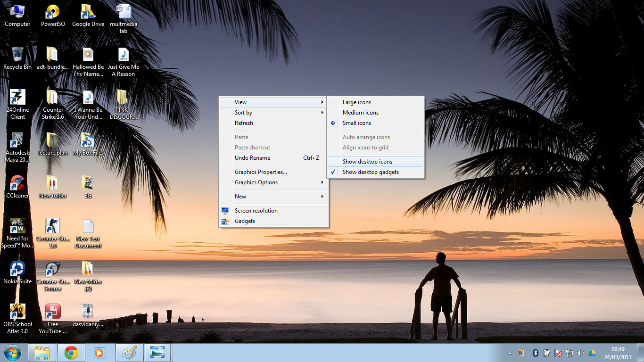
Task: Switch to the photo viewer taskbar window
Action: [158, 353]
